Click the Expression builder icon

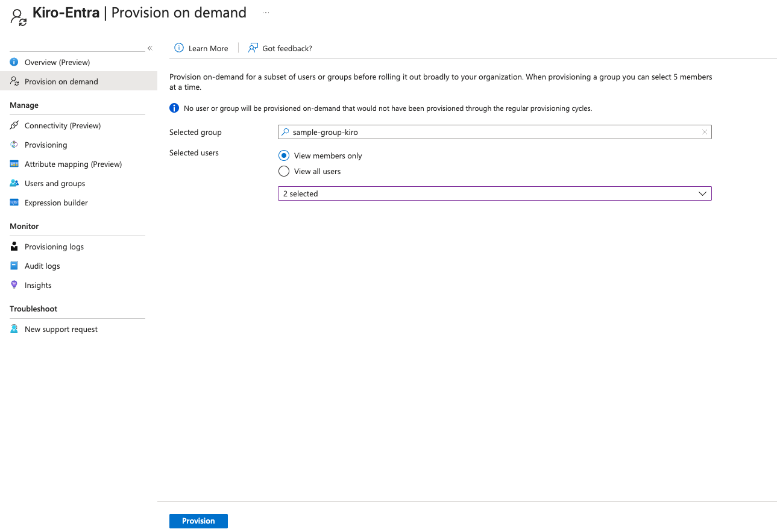[14, 202]
